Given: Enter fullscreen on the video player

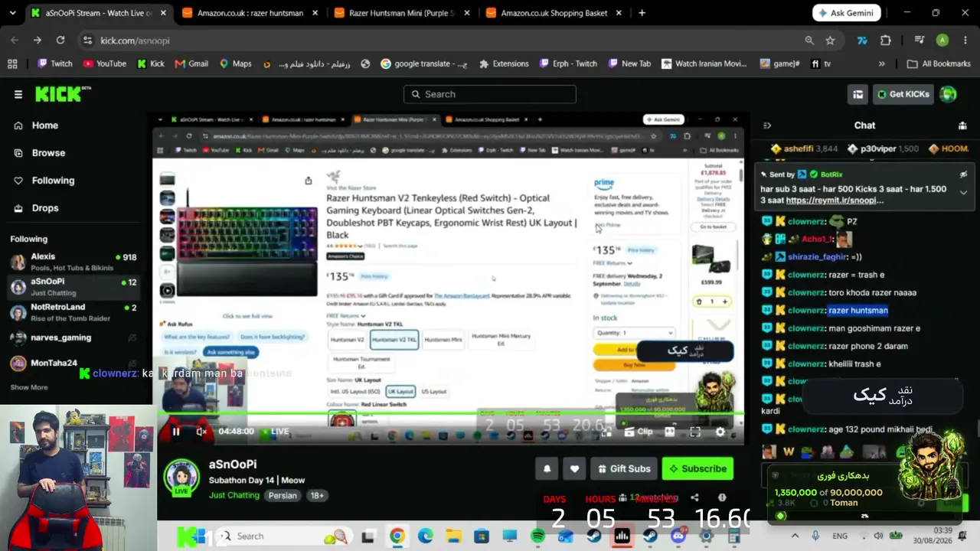Looking at the screenshot, I should point(695,432).
